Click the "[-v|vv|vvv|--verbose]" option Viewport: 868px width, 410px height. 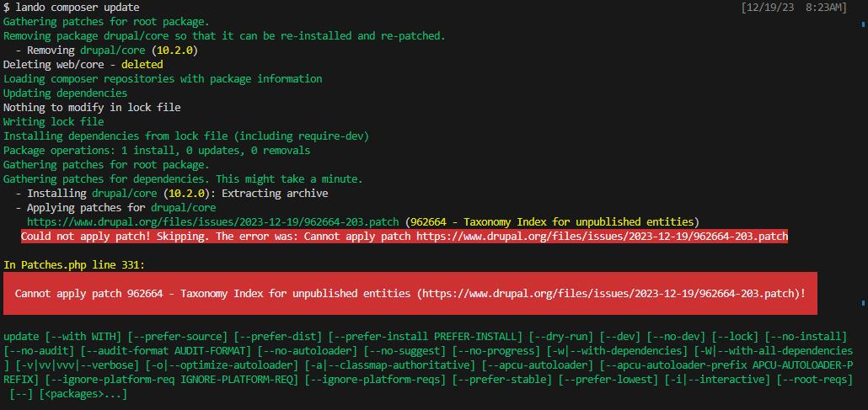(x=78, y=365)
